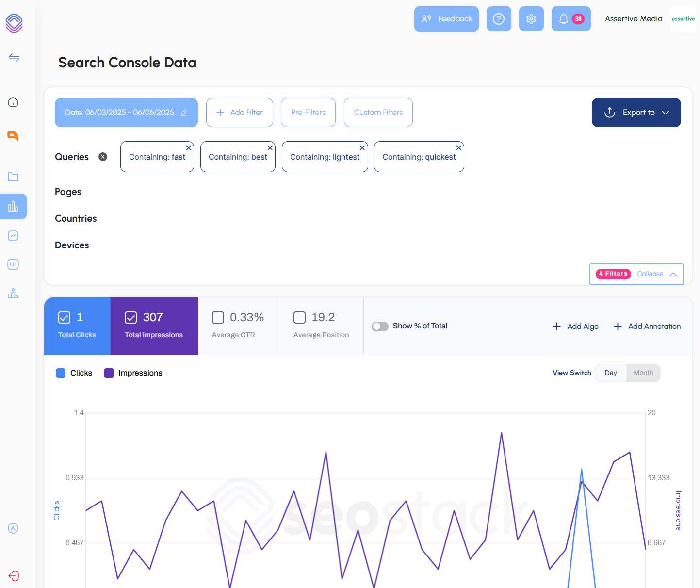Enable Show % of Total
Image resolution: width=700 pixels, height=588 pixels.
380,326
